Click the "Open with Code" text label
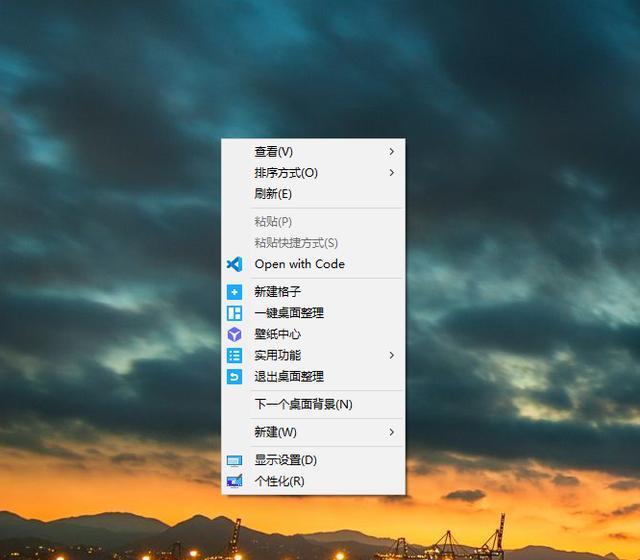 [x=299, y=264]
